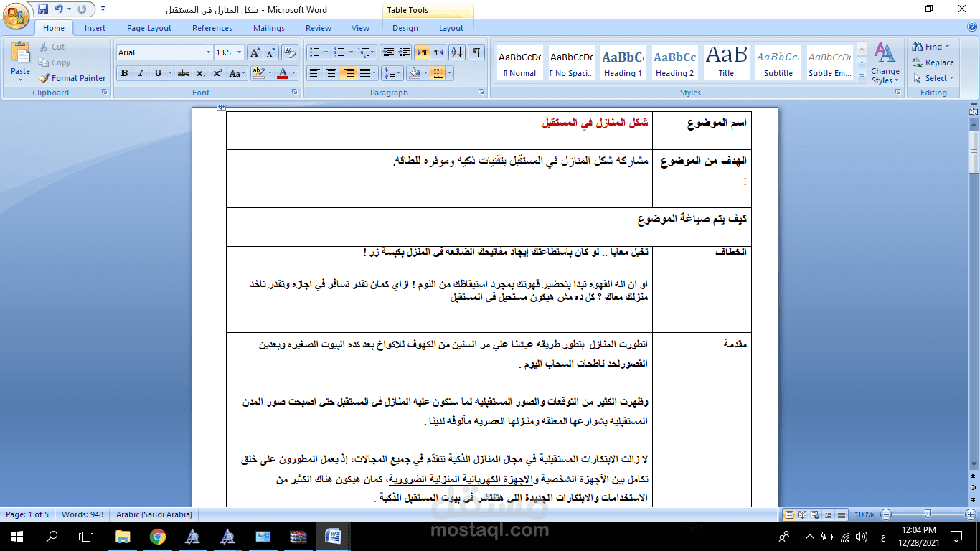Click the Decrease Indent icon

(388, 52)
